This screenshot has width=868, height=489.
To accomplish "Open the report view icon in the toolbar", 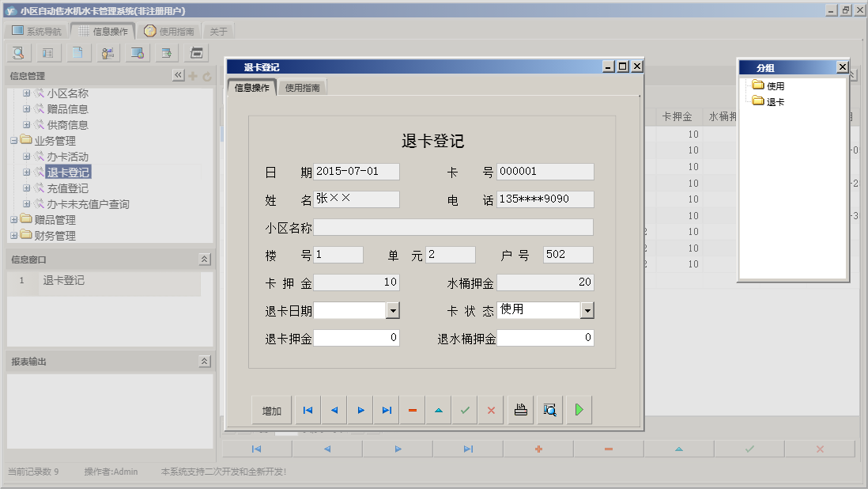I will 47,52.
